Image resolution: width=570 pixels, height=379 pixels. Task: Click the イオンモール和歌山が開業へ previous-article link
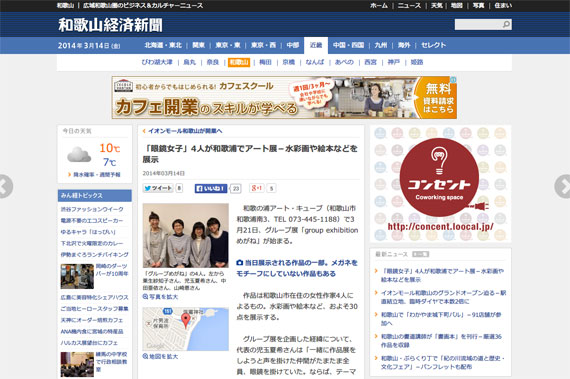[x=185, y=131]
